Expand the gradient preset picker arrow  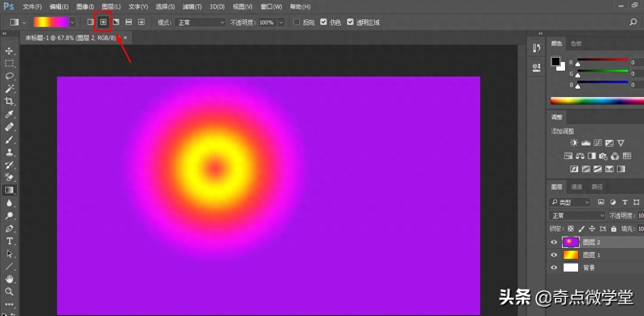73,22
